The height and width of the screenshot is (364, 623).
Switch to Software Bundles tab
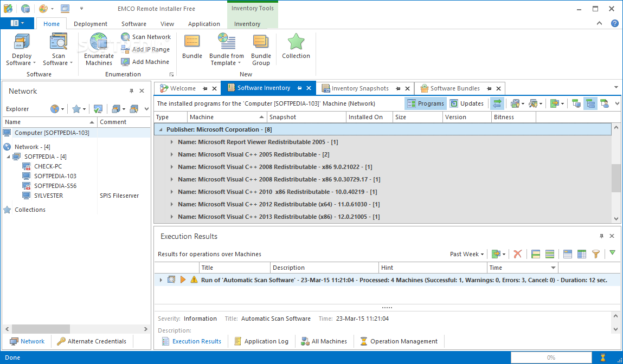pyautogui.click(x=455, y=88)
